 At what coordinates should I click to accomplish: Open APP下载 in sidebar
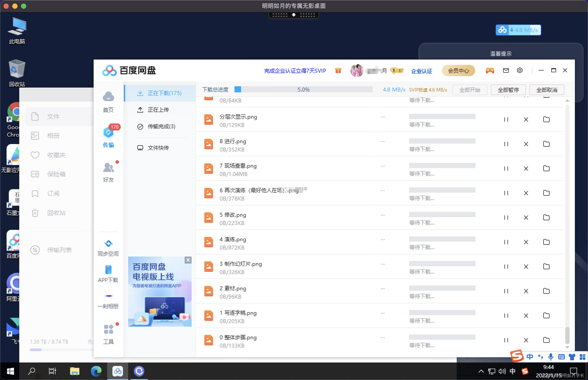point(108,274)
